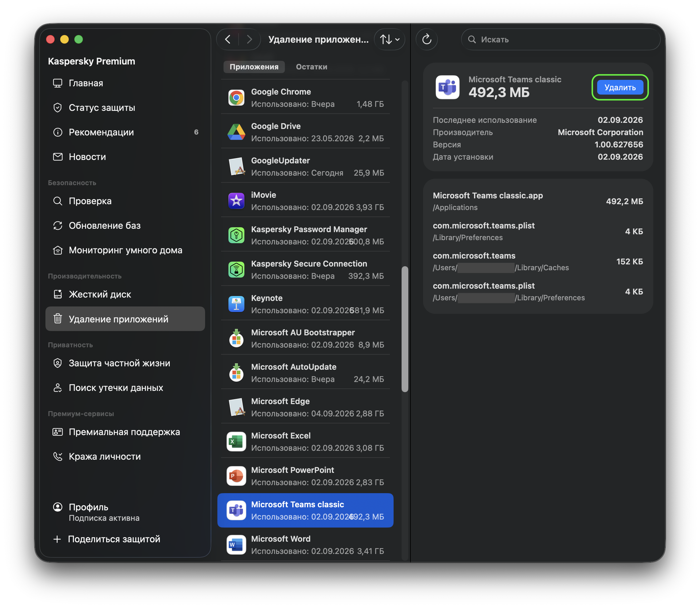Click the Google Drive app icon

[236, 132]
